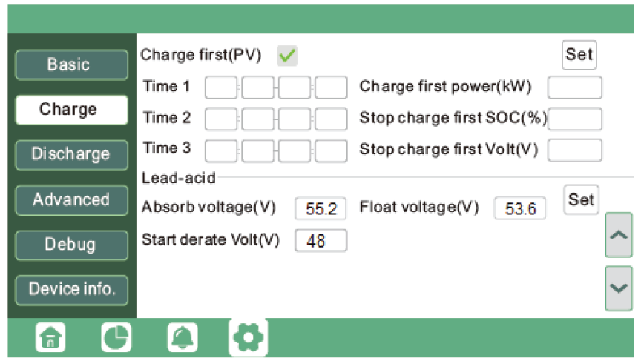Go to the home screen icon
Viewport: 641px width, 364px height.
click(51, 339)
